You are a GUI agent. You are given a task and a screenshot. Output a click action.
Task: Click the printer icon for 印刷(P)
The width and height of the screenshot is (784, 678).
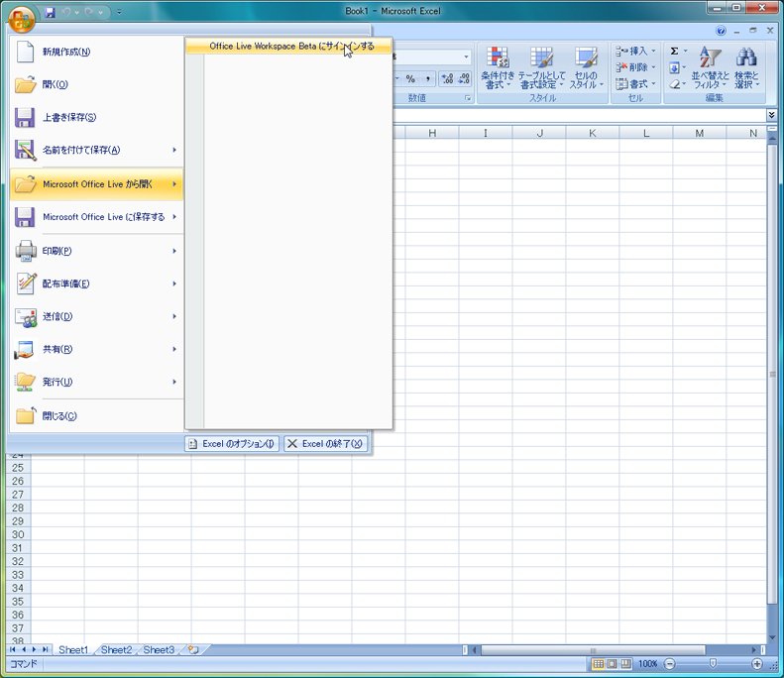[26, 251]
